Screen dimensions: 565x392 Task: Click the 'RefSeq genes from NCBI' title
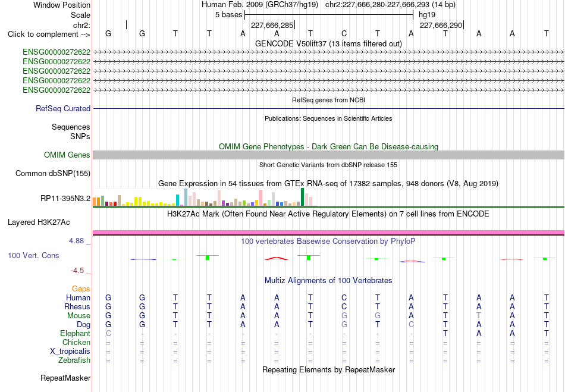click(x=328, y=100)
